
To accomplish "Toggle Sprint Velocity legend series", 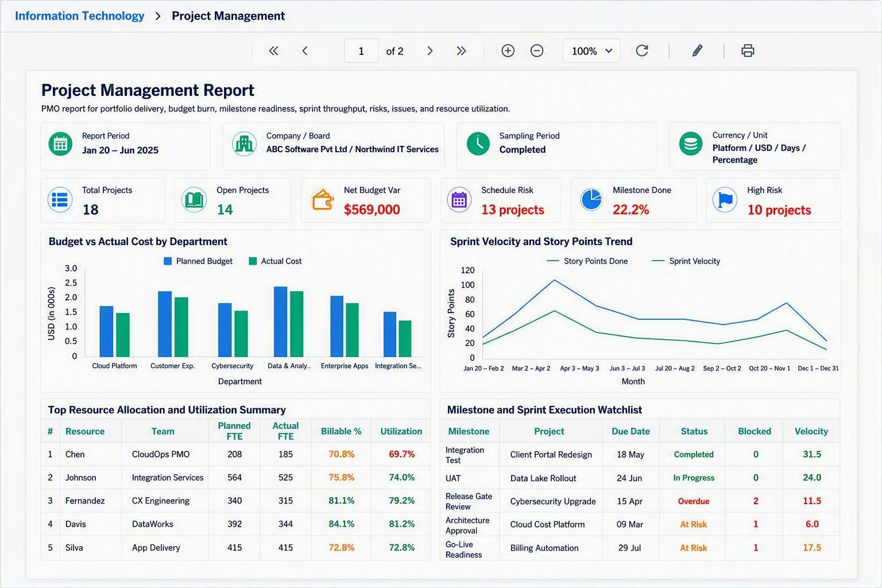I will click(686, 261).
